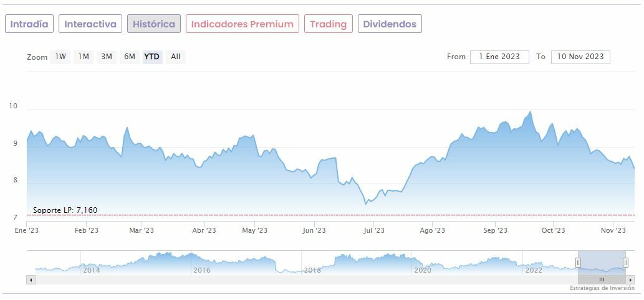Click the navigator scrollbar right arrow
The width and height of the screenshot is (644, 300).
[632, 280]
